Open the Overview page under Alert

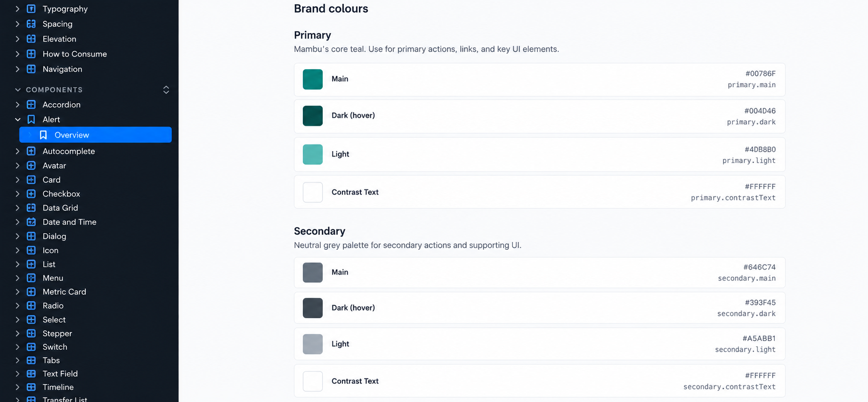(96, 135)
